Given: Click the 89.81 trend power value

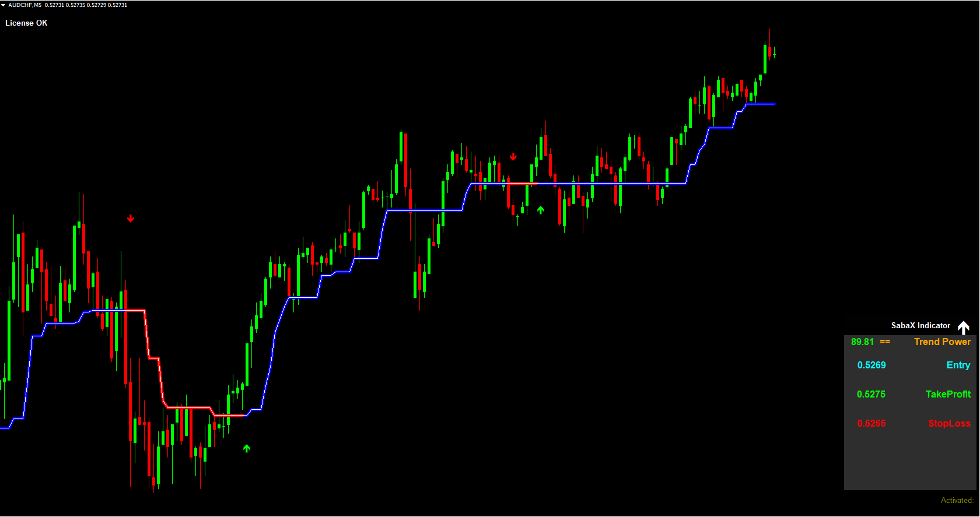Looking at the screenshot, I should tap(862, 342).
